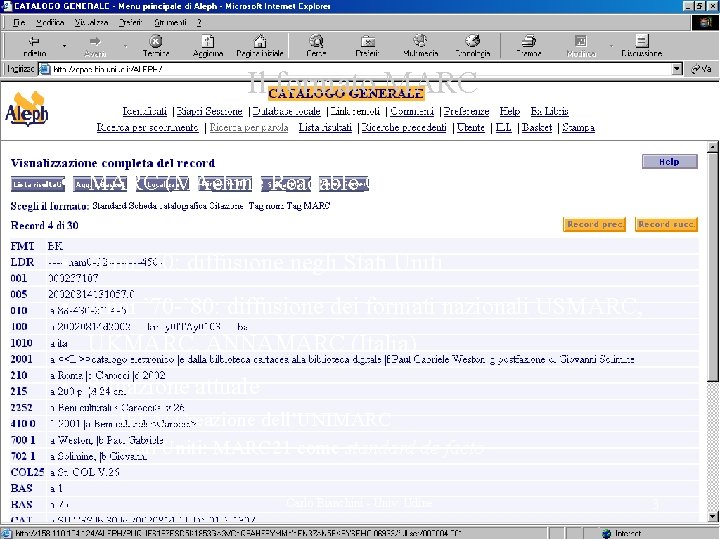Open the Cronologia history icon

click(x=472, y=45)
